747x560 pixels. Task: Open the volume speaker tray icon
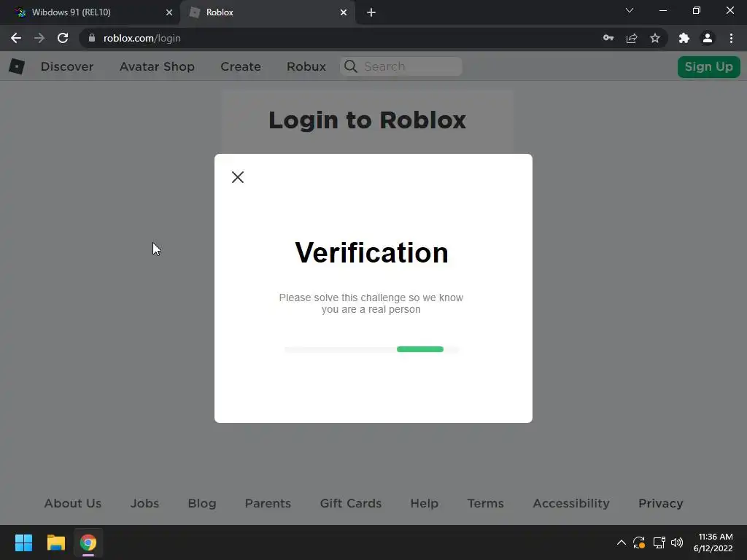click(x=677, y=542)
